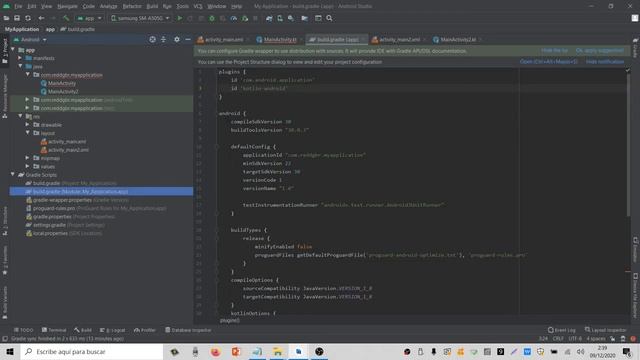Image resolution: width=640 pixels, height=360 pixels.
Task: Open the Android project view dropdown
Action: click(30, 40)
